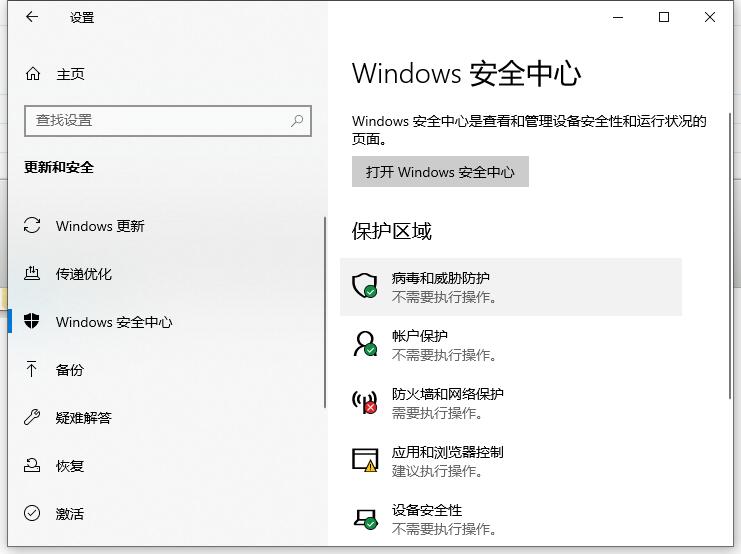The width and height of the screenshot is (741, 554).
Task: Click the 建议执行操作。 status text
Action: tap(437, 471)
